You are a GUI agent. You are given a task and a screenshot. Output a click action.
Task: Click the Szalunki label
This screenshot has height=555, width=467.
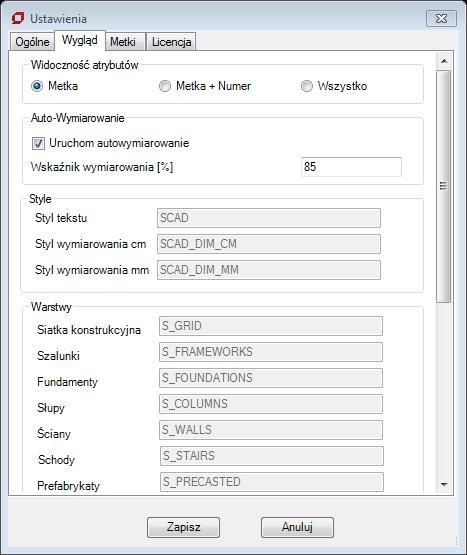point(58,356)
